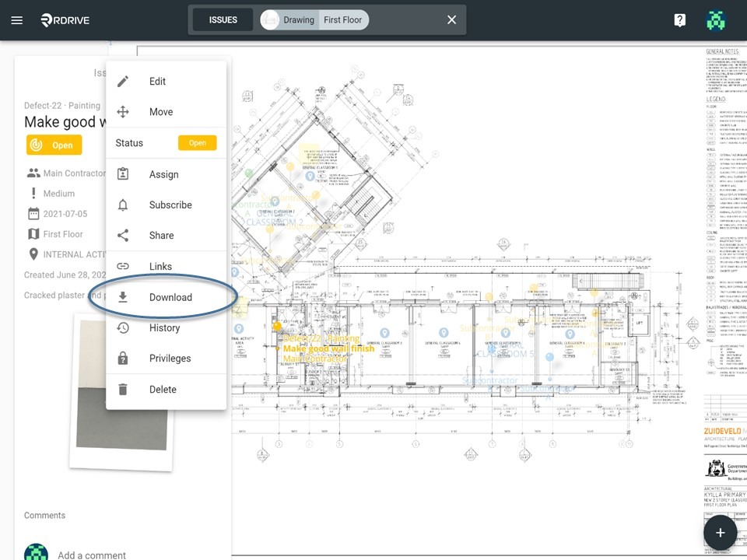Open Links menu item

(166, 266)
